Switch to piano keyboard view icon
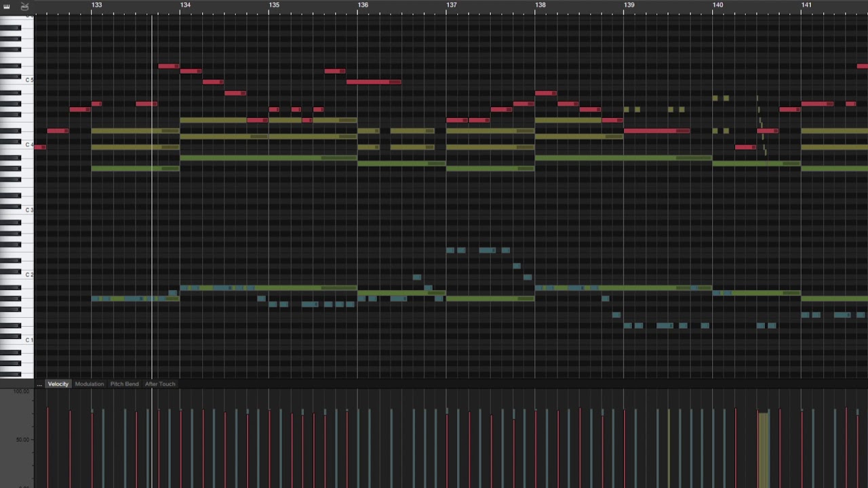The height and width of the screenshot is (488, 868). [x=7, y=7]
